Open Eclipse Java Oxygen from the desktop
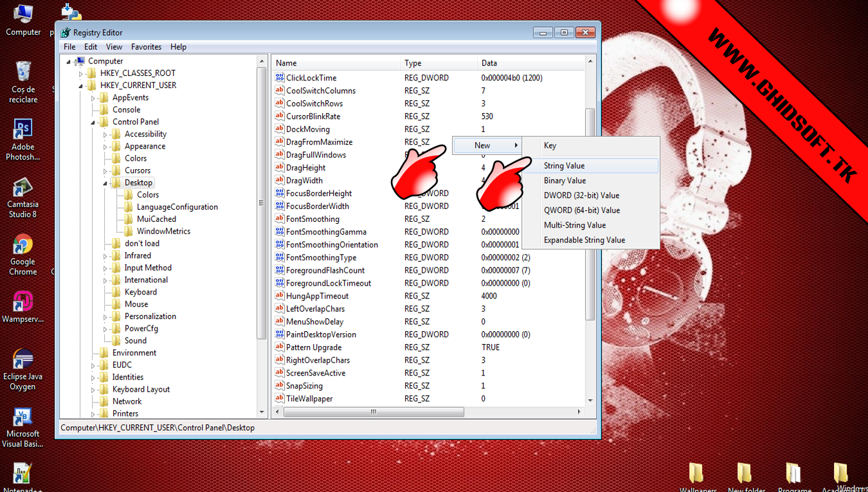The height and width of the screenshot is (492, 868). 23,357
